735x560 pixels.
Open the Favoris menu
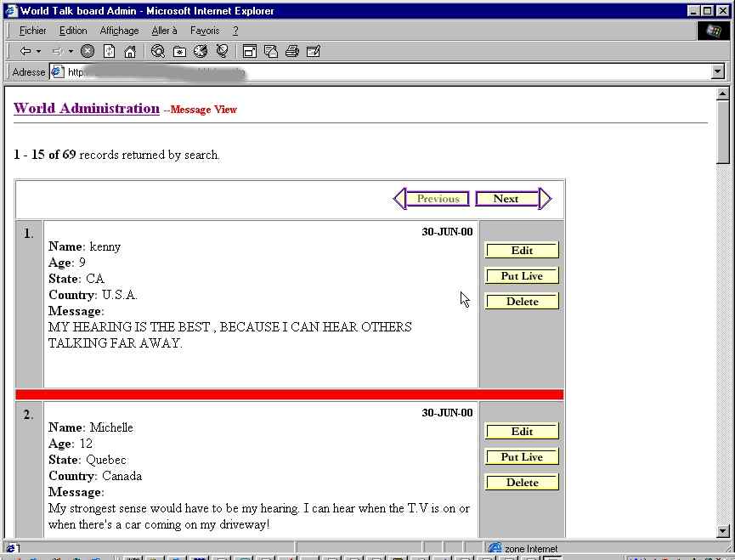click(205, 31)
